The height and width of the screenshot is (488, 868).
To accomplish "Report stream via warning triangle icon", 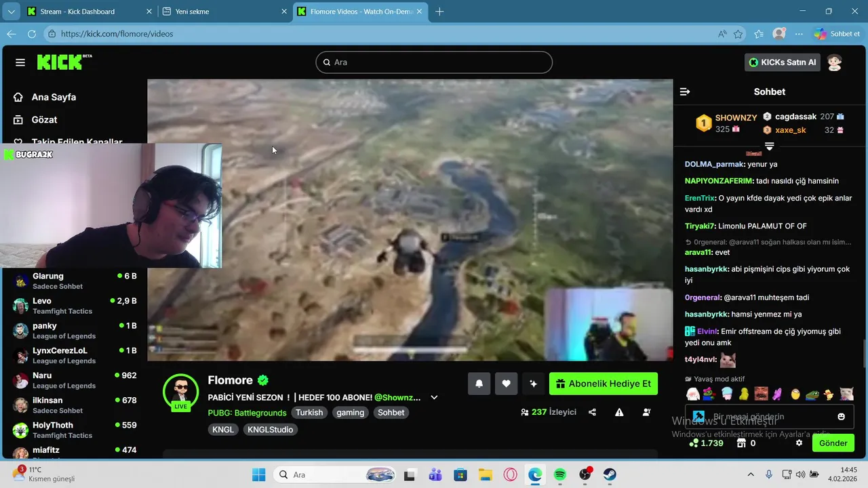I will pos(619,412).
